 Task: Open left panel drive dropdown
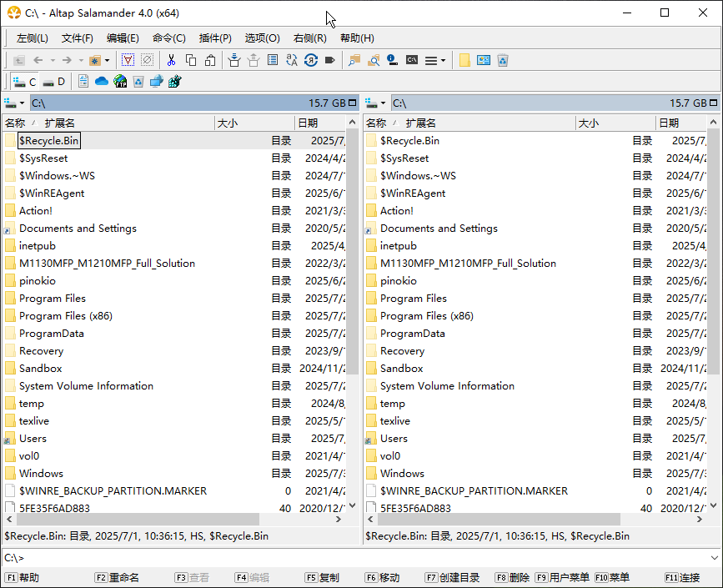(14, 103)
